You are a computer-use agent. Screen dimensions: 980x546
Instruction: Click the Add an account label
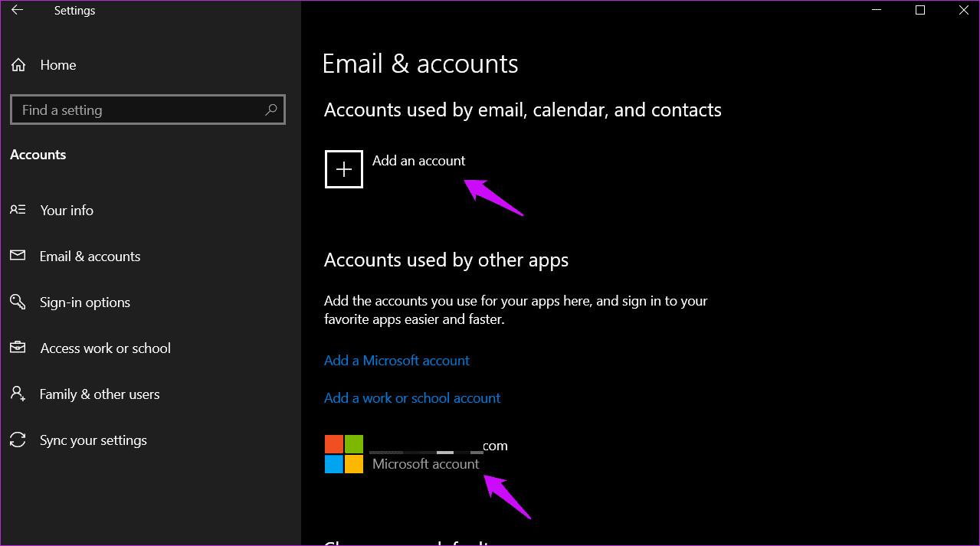(x=419, y=161)
